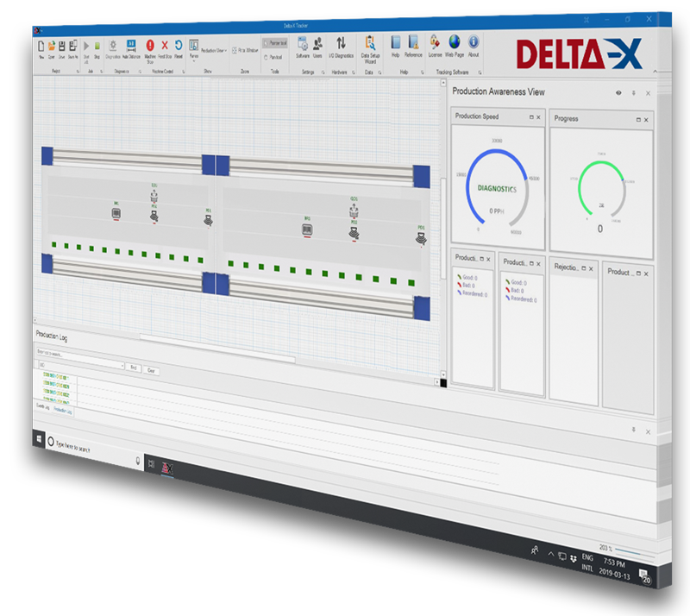Screen dimensions: 690x616
Task: Click the About info icon
Action: tap(474, 41)
